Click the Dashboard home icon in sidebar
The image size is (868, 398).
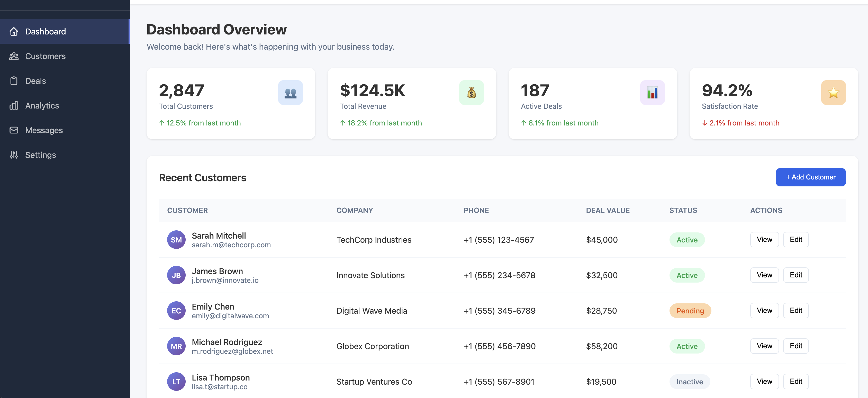(14, 31)
